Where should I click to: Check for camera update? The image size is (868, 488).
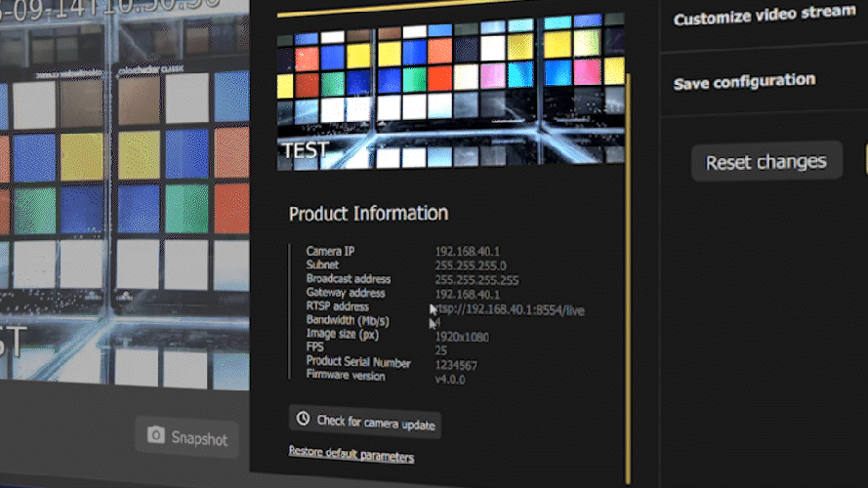(365, 423)
